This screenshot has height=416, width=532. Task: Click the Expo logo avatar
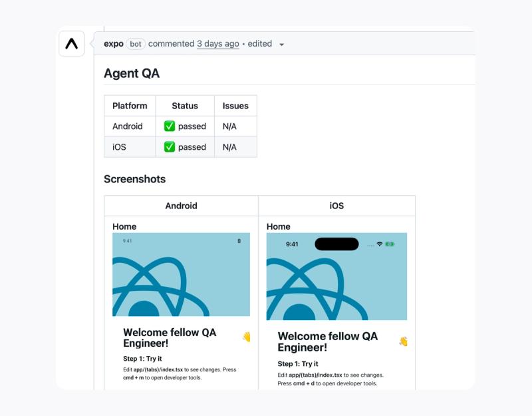point(73,44)
